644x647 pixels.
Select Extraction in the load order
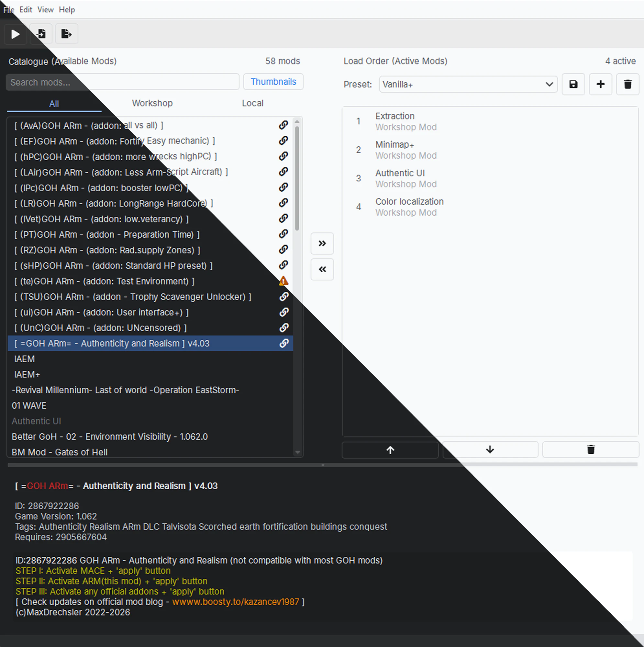pos(490,121)
